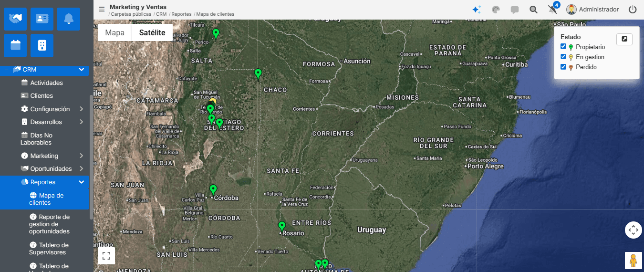Expand the Marketing submenu
This screenshot has height=272, width=644.
coord(82,156)
